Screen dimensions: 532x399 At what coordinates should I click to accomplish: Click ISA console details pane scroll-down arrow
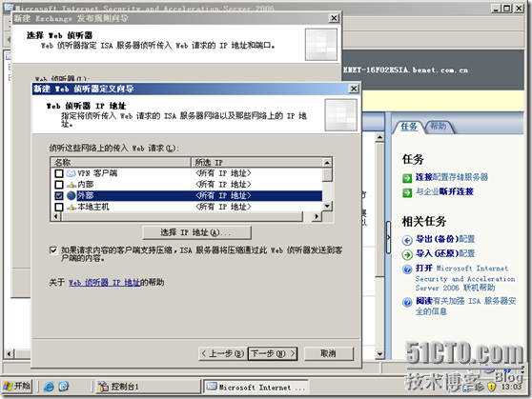tap(379, 354)
